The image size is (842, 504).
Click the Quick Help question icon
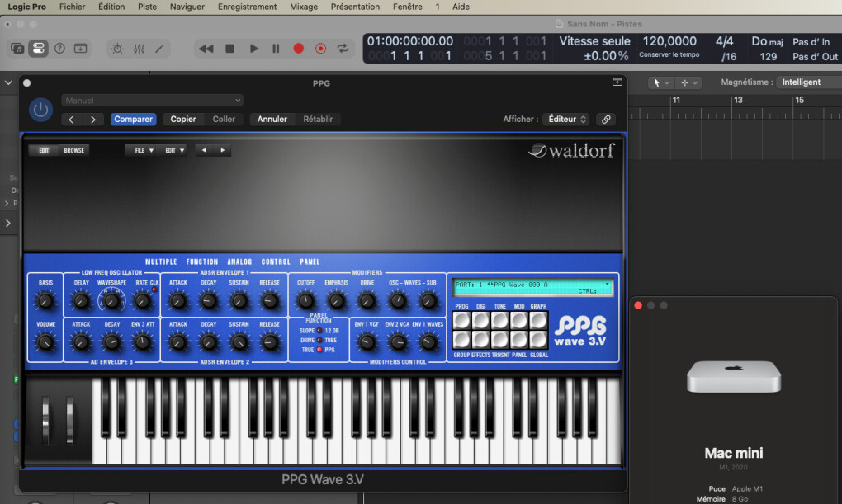pyautogui.click(x=59, y=49)
